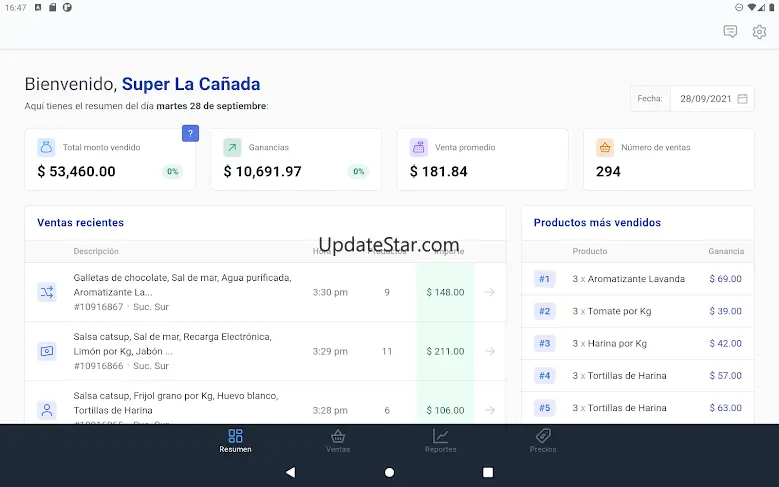Click the cash icon of sale #10916866
The height and width of the screenshot is (487, 779).
(x=47, y=351)
